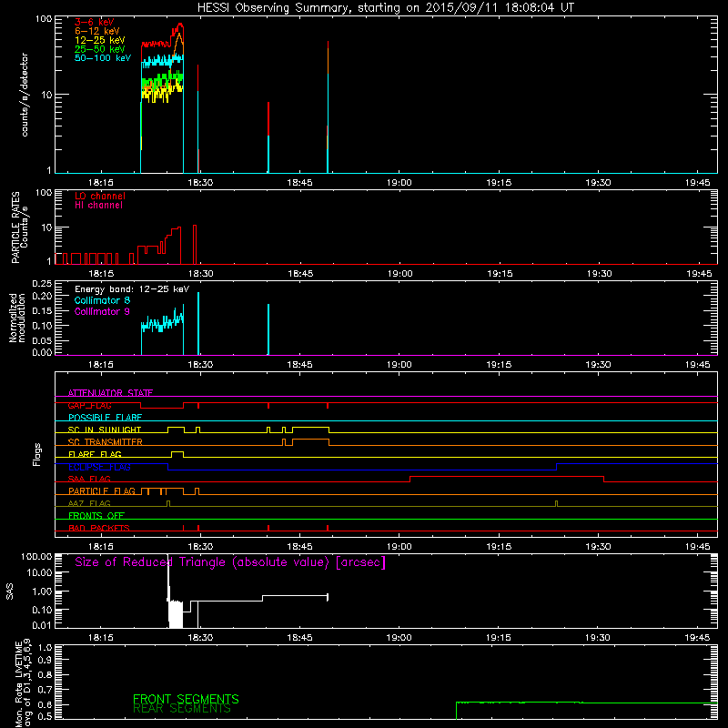728x728 pixels.
Task: Click the count-rate spike near 18:49
Action: coord(328,106)
